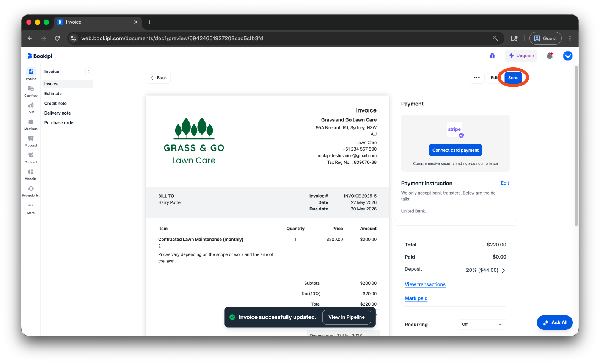Edit the payment instruction
600x364 pixels.
point(505,183)
